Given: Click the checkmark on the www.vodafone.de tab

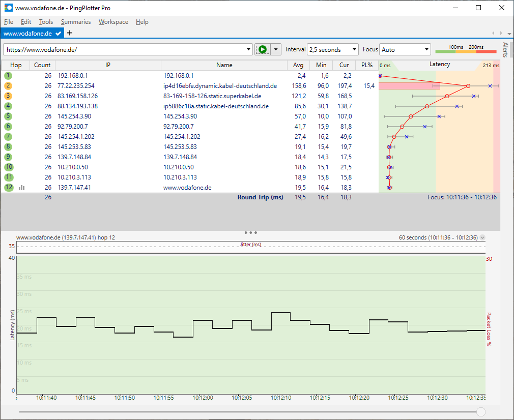Looking at the screenshot, I should (x=57, y=33).
